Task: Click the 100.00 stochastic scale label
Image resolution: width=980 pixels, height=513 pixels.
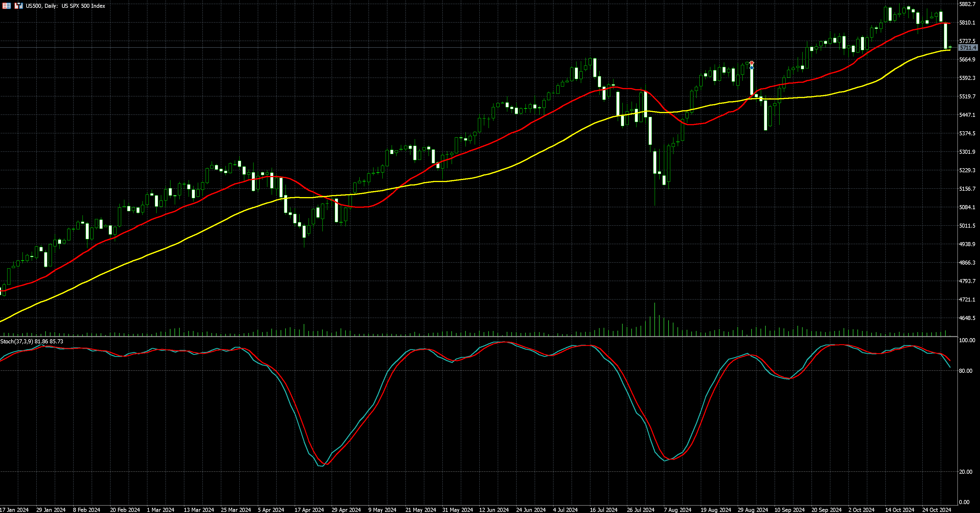Action: point(967,340)
